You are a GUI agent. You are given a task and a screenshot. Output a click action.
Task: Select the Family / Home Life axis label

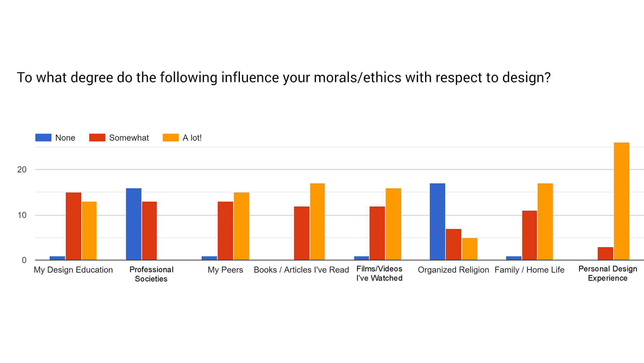pyautogui.click(x=529, y=270)
